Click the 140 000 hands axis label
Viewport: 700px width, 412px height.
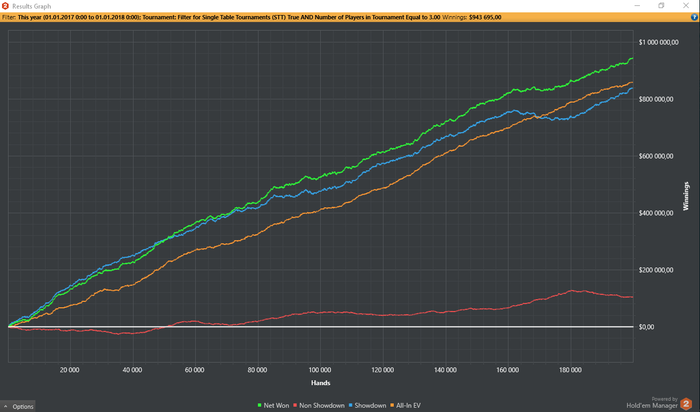coord(445,370)
